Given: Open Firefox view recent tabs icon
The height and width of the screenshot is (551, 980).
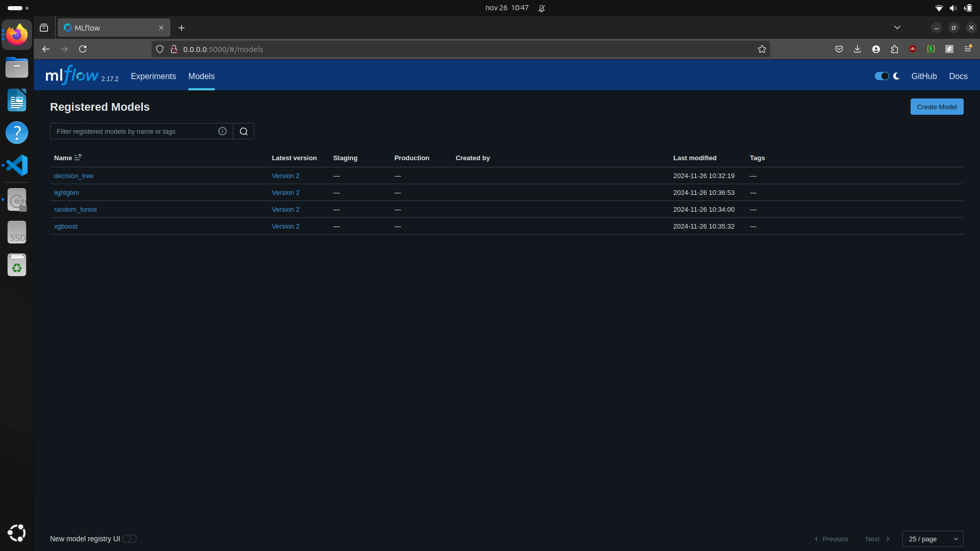Looking at the screenshot, I should (44, 28).
